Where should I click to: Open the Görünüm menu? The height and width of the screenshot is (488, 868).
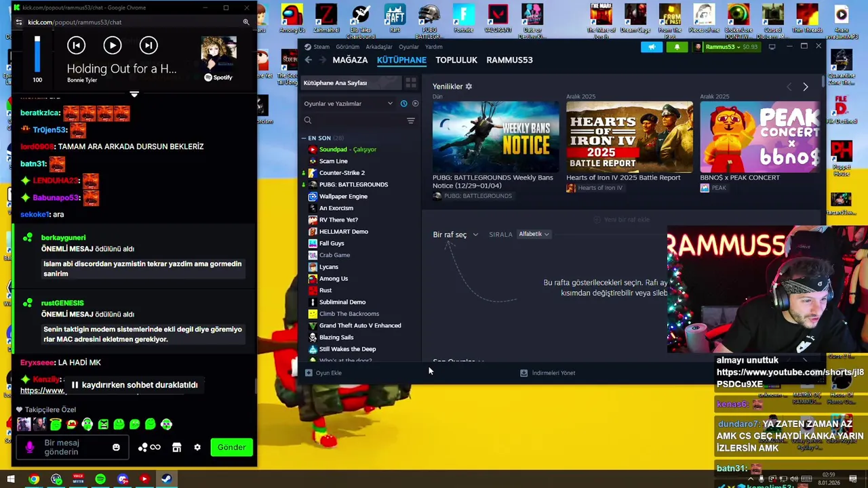[348, 47]
